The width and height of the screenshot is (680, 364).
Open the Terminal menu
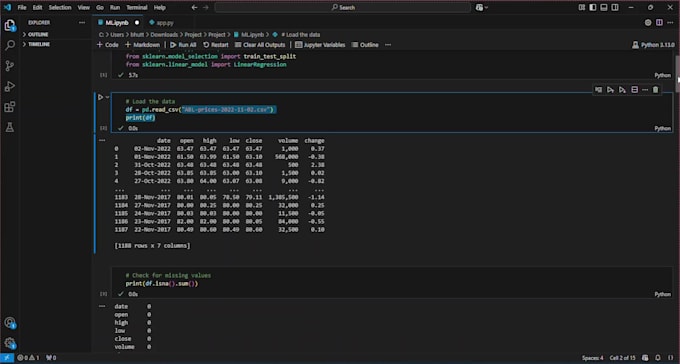click(x=137, y=7)
